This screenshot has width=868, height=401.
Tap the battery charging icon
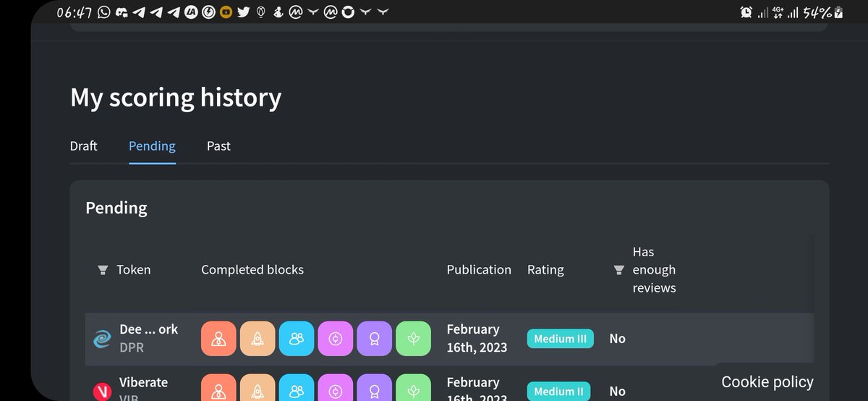click(x=838, y=12)
